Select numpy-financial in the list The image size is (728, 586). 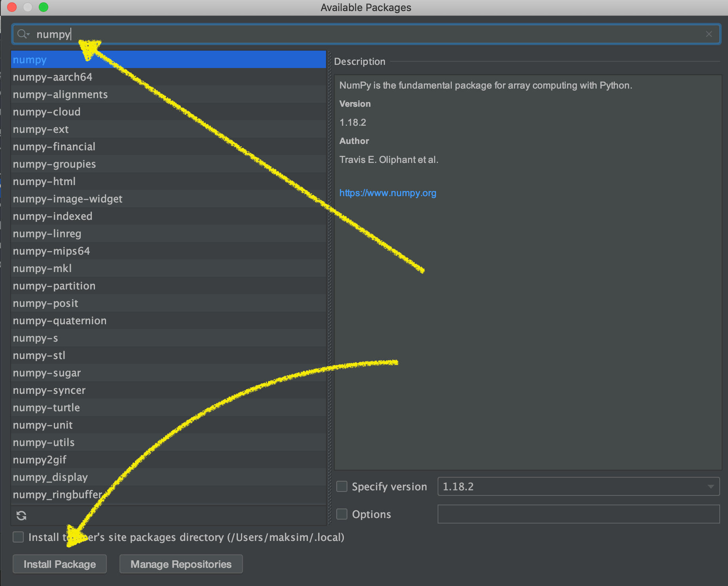click(169, 146)
